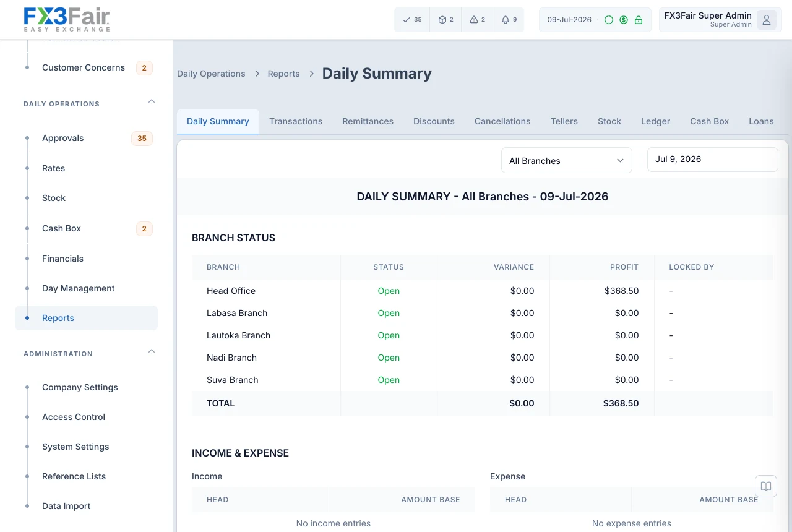Select the Daily Summary tab

pyautogui.click(x=218, y=121)
